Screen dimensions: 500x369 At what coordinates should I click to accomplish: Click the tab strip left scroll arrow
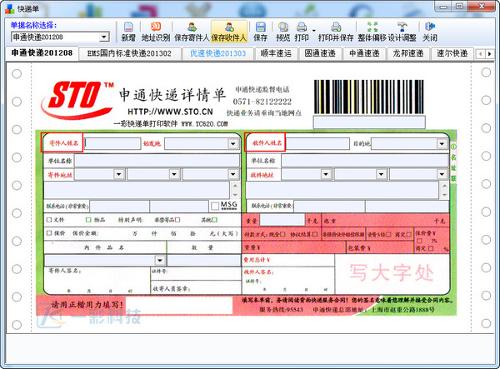pyautogui.click(x=481, y=54)
